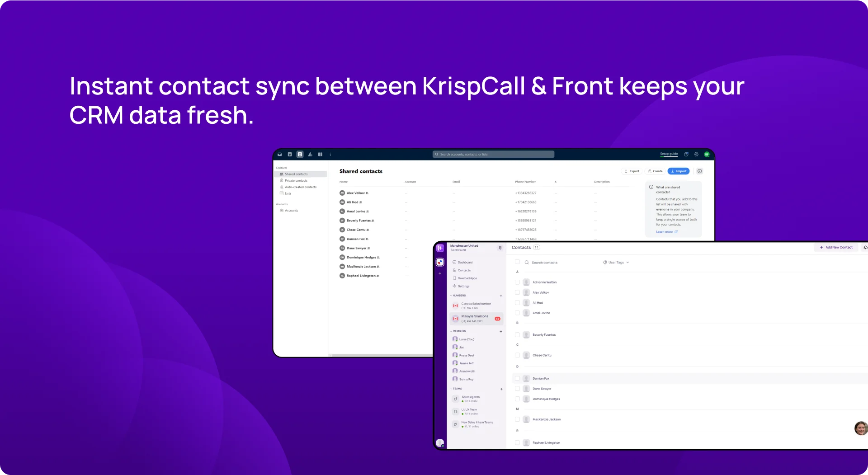Click phone number +13343266327
The height and width of the screenshot is (475, 868).
point(526,193)
